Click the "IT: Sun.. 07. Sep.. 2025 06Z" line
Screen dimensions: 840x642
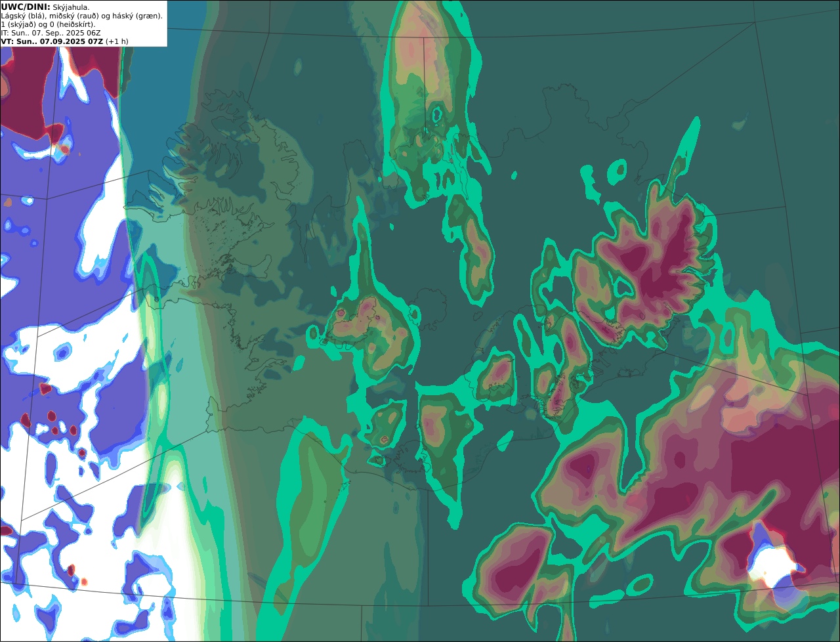tap(51, 33)
